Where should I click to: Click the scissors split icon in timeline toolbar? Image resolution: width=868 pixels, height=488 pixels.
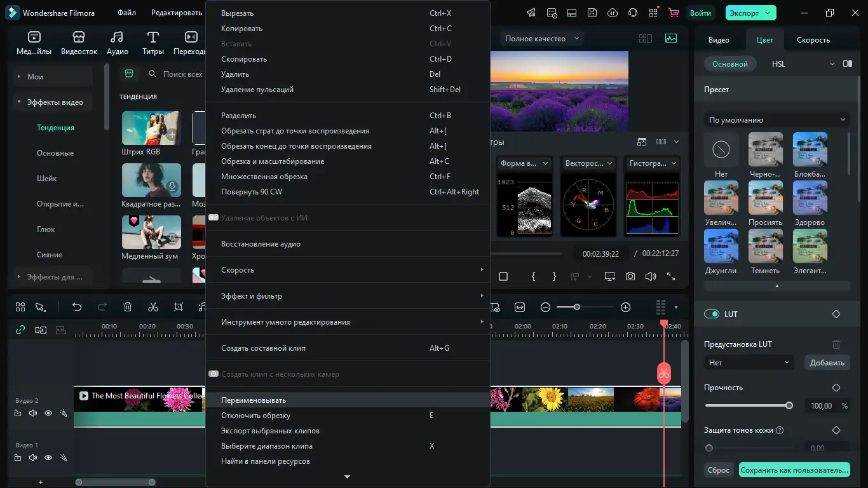click(153, 307)
